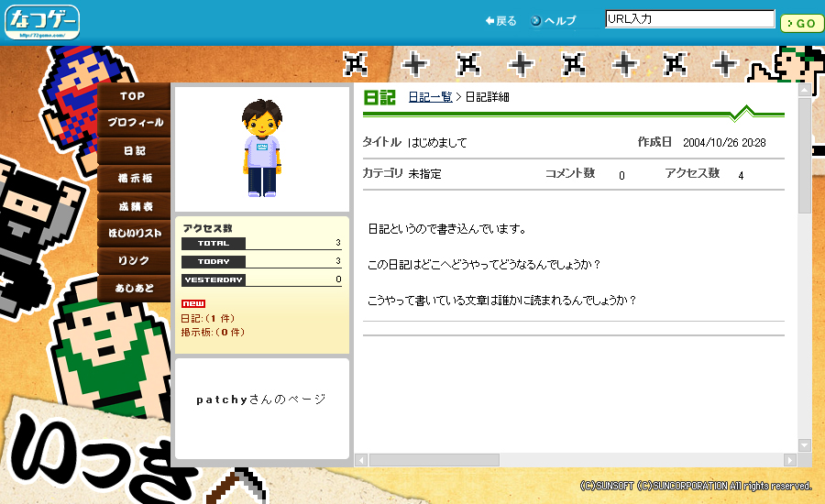Viewport: 825px width, 504px height.
Task: Click the avatar character image
Action: [262, 148]
